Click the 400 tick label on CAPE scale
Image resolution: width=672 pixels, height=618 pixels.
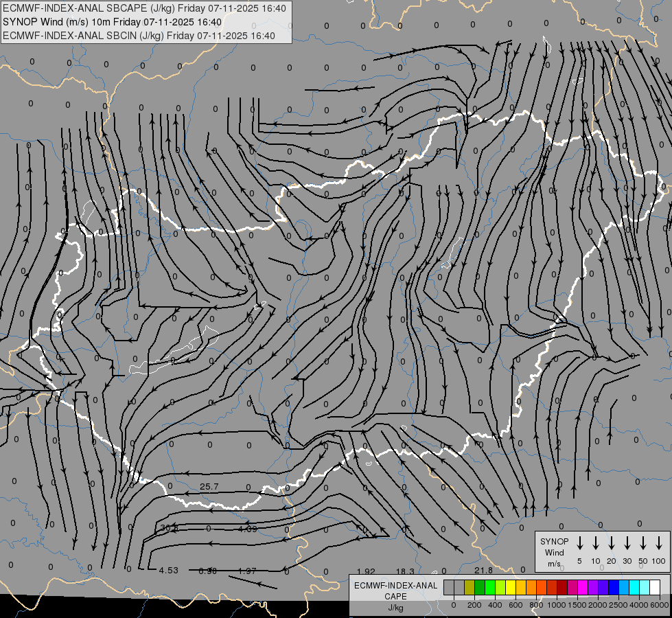tap(495, 605)
